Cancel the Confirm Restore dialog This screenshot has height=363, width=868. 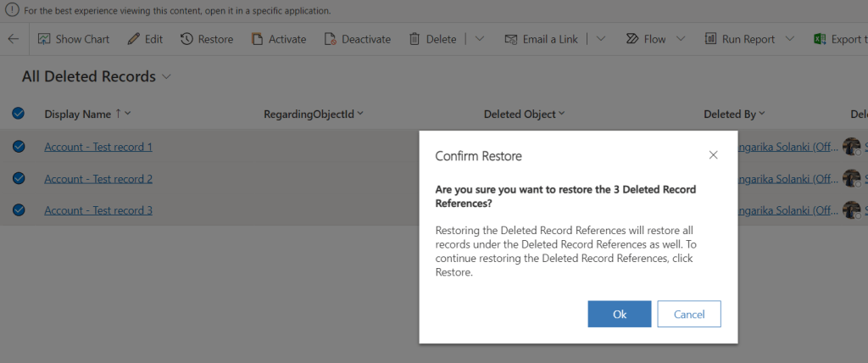[688, 314]
